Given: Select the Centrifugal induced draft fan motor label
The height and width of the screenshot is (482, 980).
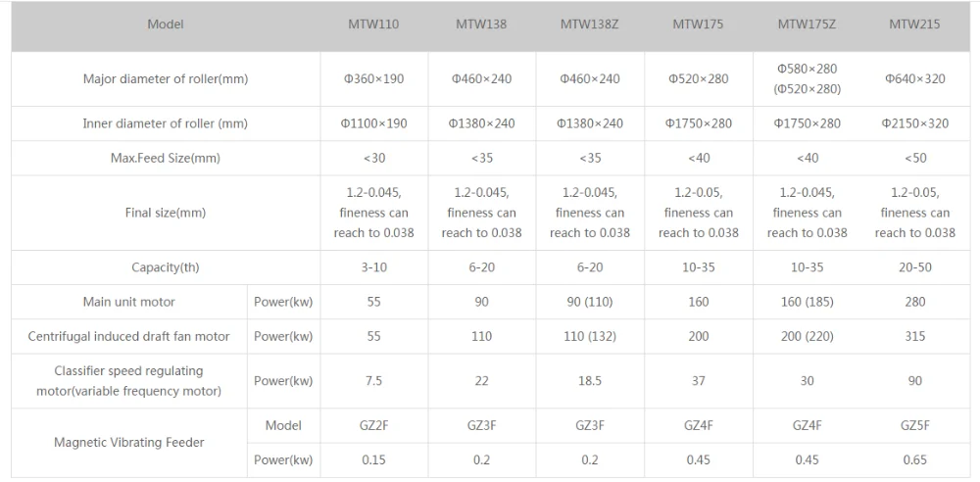Looking at the screenshot, I should pos(129,336).
